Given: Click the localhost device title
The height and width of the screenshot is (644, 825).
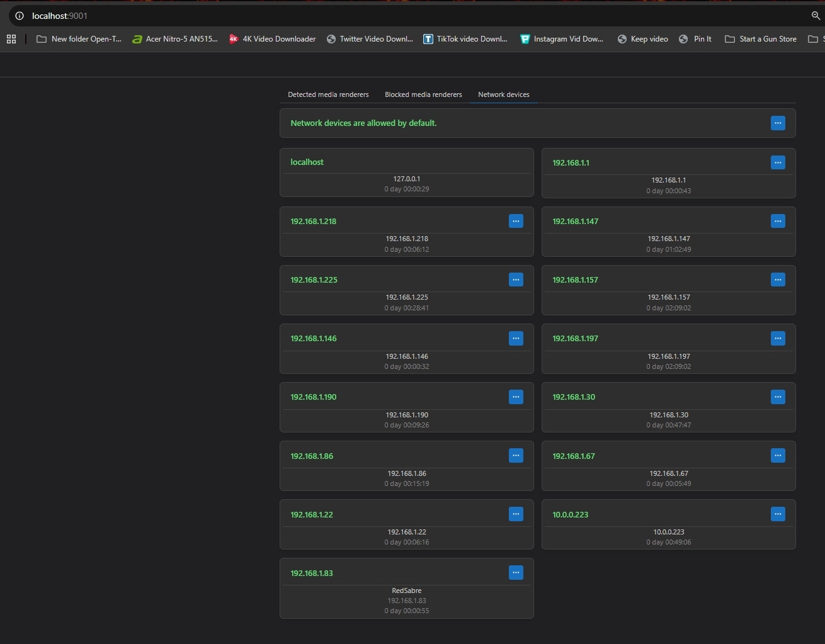Looking at the screenshot, I should [x=307, y=162].
